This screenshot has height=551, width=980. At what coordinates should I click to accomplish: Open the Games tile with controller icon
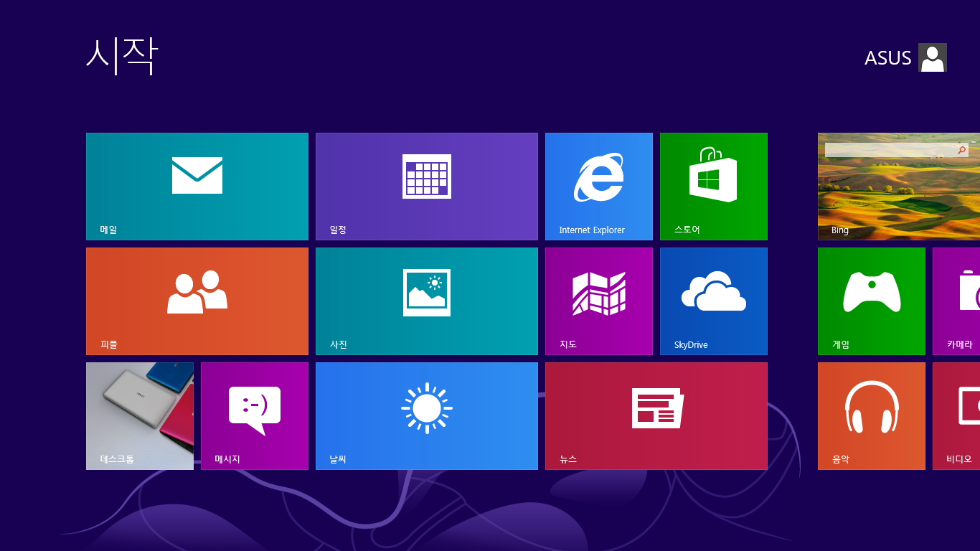click(x=872, y=301)
